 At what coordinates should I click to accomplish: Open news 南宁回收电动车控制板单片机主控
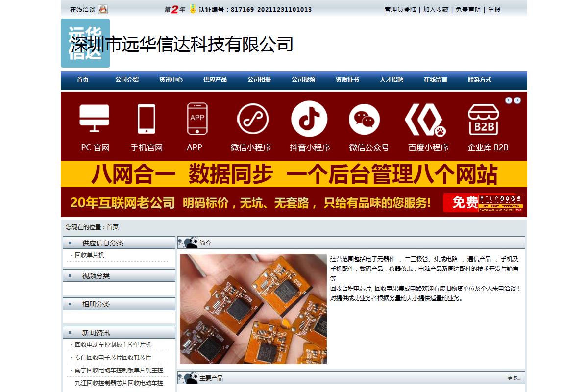119,370
